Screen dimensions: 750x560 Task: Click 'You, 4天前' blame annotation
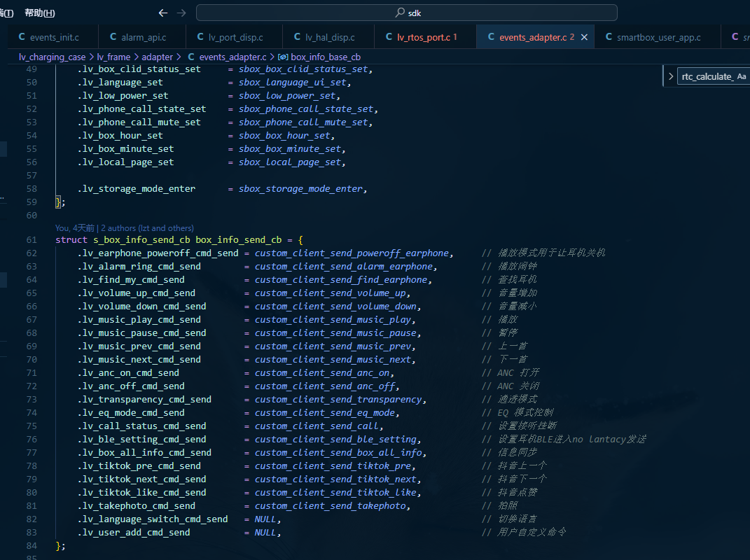tap(75, 228)
